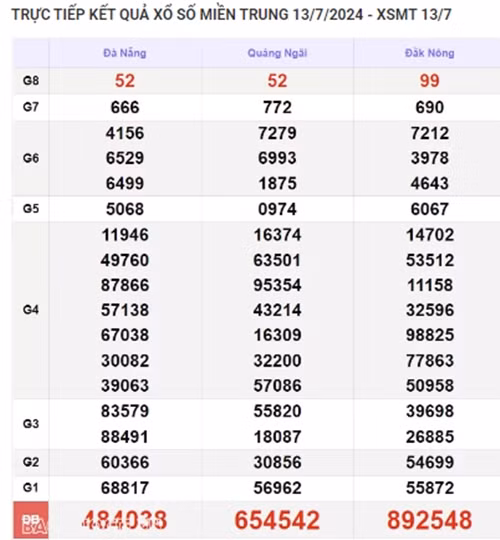The image size is (500, 540).
Task: Click Quảng Ngãi special prize number 654542
Action: tap(277, 520)
